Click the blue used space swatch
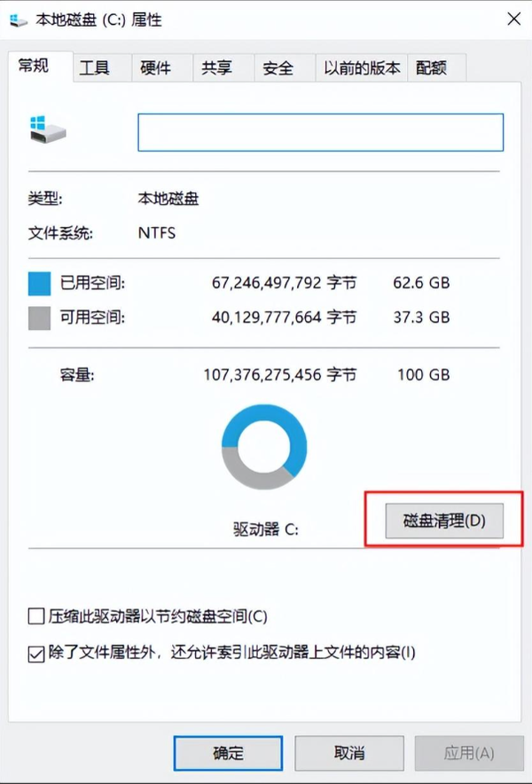The height and width of the screenshot is (784, 532). pyautogui.click(x=40, y=284)
